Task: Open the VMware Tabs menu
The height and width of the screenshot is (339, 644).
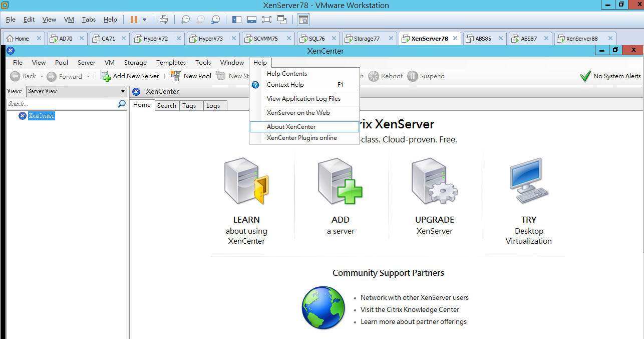Action: (89, 20)
